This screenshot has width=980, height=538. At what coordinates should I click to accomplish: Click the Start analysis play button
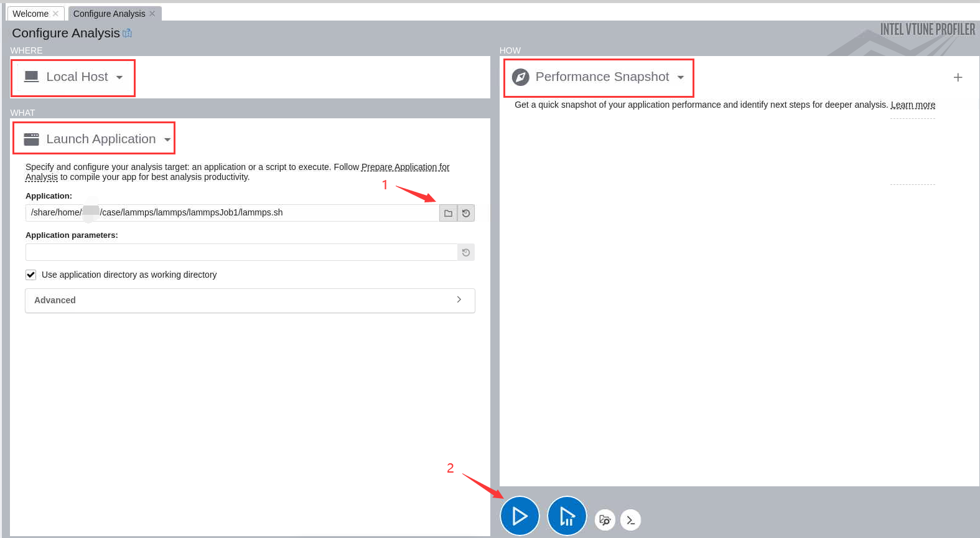520,516
